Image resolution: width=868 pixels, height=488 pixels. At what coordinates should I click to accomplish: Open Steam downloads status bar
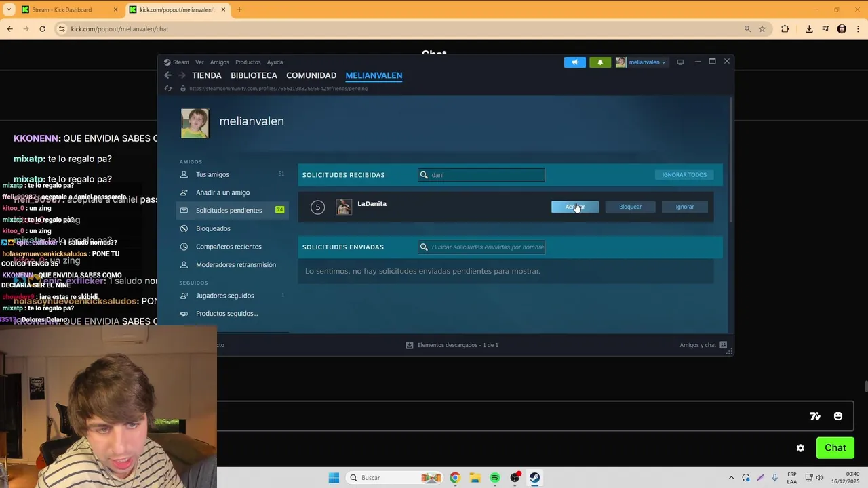(452, 345)
